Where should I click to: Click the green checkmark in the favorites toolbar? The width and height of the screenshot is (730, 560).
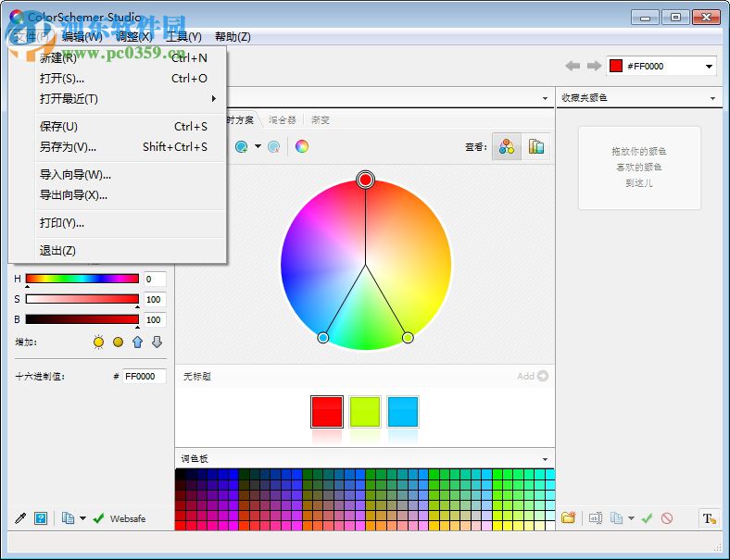647,517
